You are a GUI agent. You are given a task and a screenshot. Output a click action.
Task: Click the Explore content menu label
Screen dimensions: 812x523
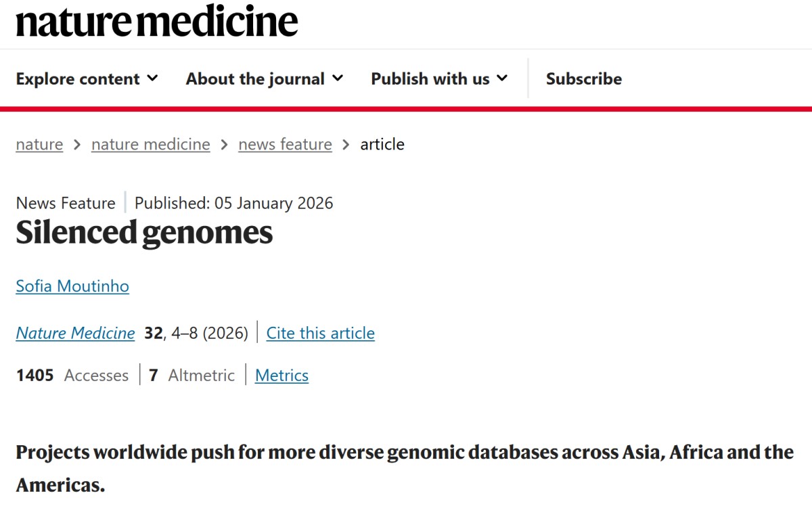tap(78, 78)
